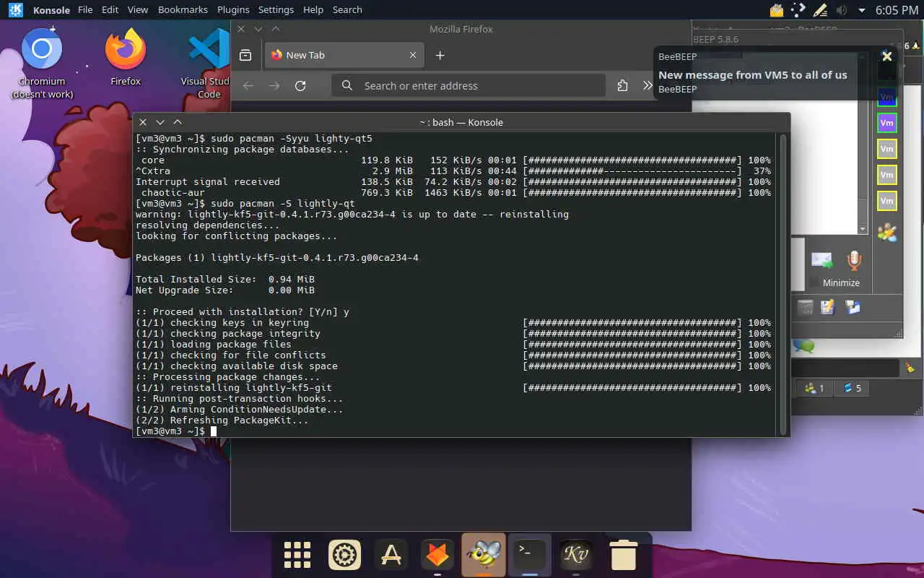Select the blue-bordered Vm user in BeeBEEP
Viewport: 924px width, 578px height.
pos(886,97)
